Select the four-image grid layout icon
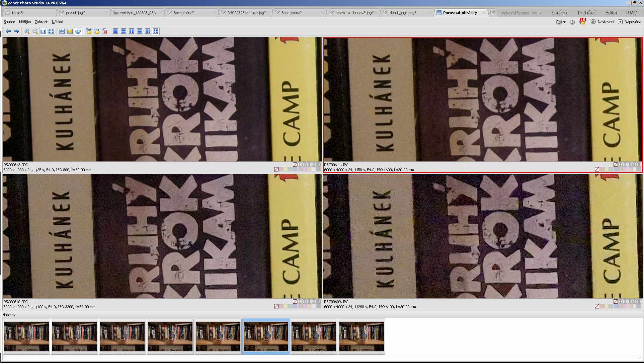644x363 pixels. (x=156, y=31)
